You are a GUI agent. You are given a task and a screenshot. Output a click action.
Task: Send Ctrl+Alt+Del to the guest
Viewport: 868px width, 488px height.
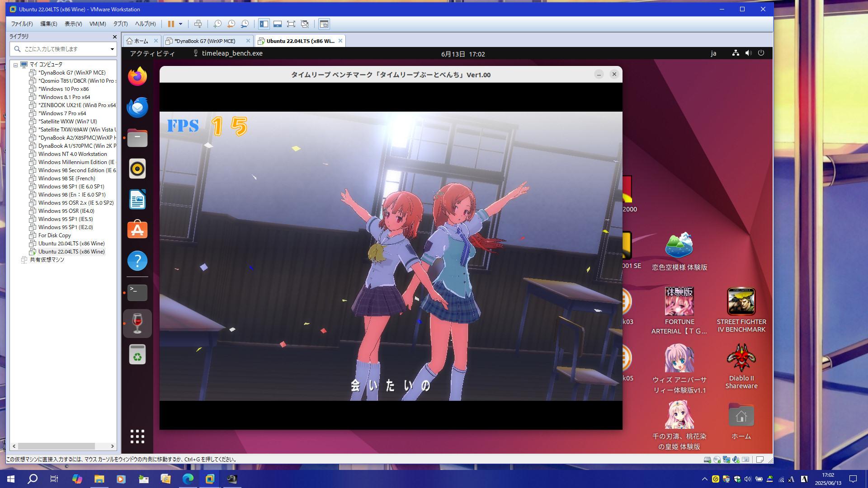(198, 24)
